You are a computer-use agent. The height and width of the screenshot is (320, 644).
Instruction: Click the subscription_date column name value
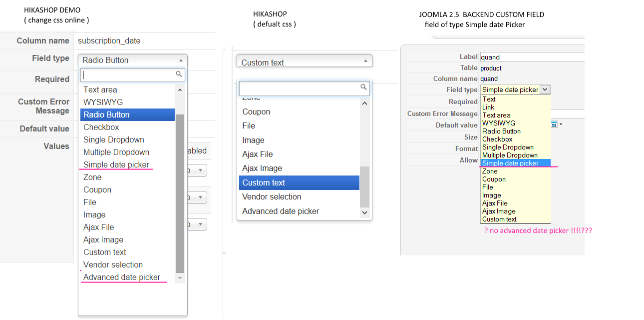point(109,41)
